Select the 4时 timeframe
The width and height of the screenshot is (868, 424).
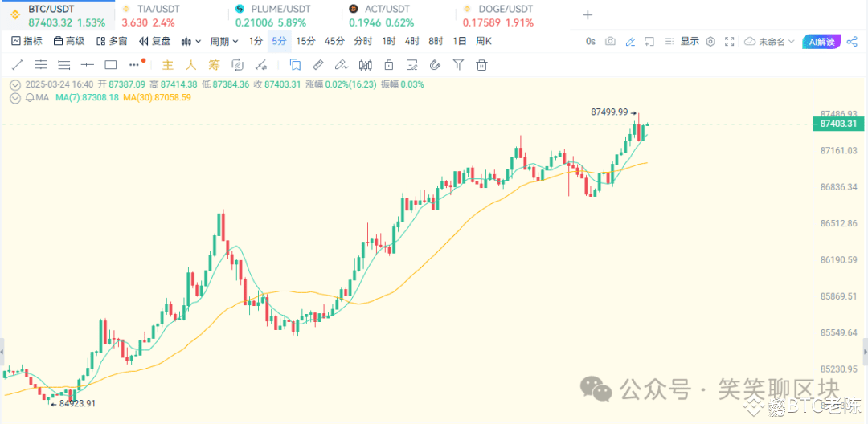click(x=412, y=42)
